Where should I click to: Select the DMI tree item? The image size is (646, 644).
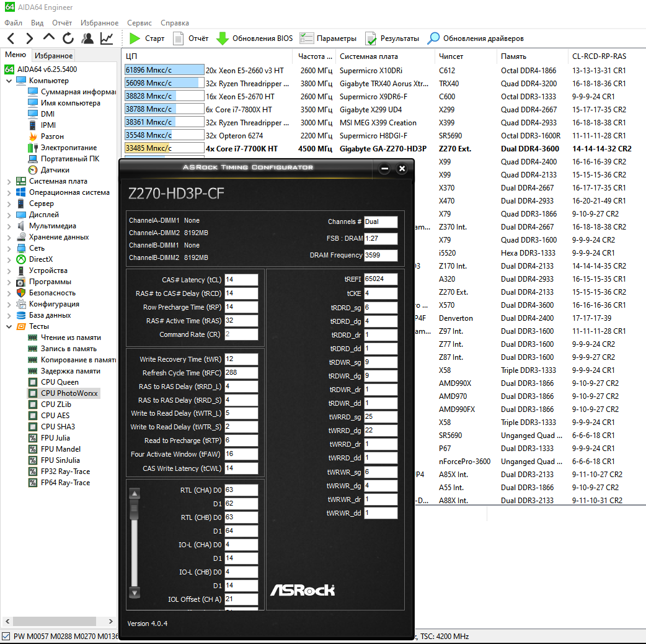[x=42, y=114]
